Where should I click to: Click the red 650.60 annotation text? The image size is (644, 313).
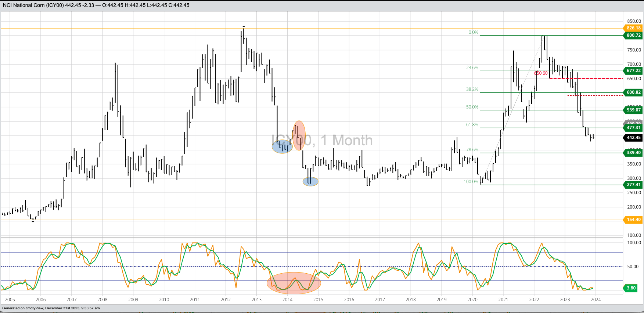[x=541, y=74]
